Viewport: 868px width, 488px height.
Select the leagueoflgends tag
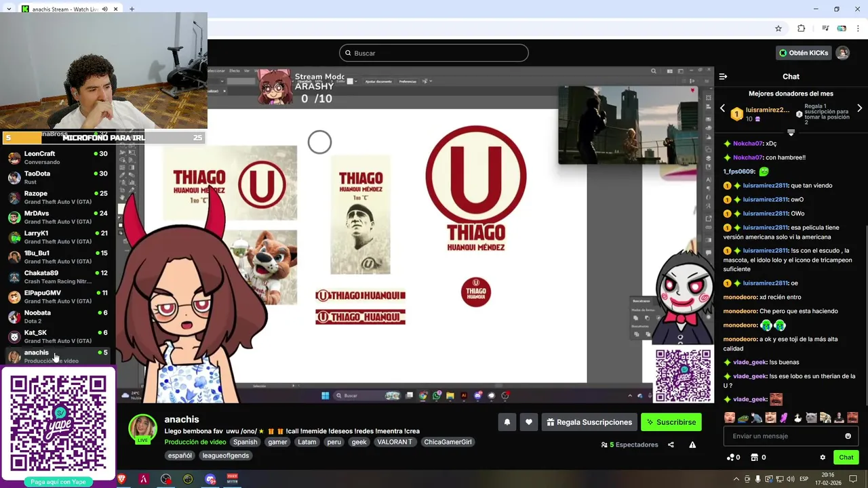(226, 455)
